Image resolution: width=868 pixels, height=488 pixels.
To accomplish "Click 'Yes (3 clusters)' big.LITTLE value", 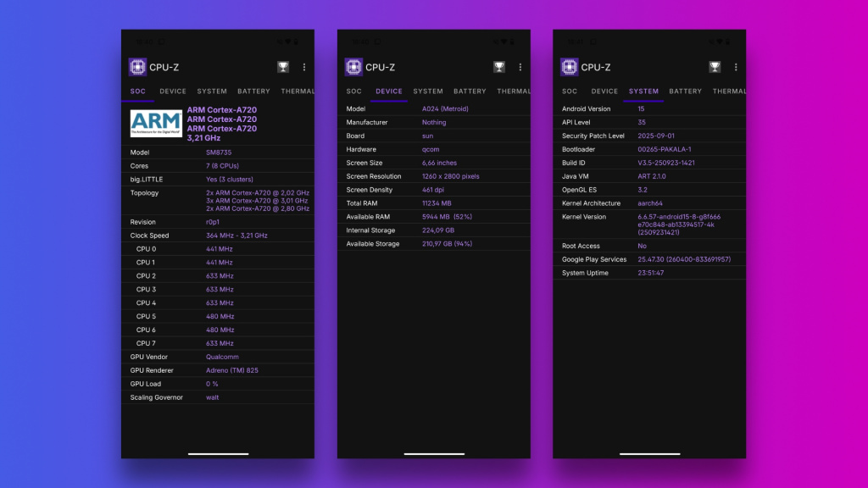I will point(229,180).
